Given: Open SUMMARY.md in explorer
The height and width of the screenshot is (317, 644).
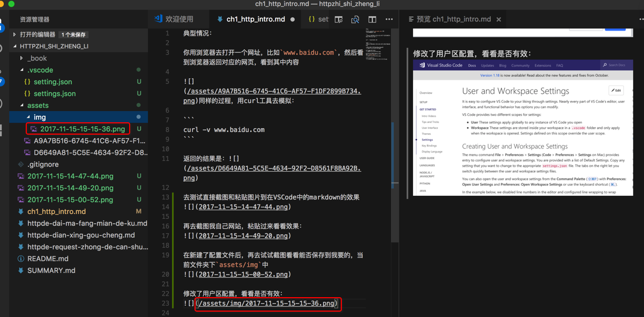Looking at the screenshot, I should click(51, 270).
